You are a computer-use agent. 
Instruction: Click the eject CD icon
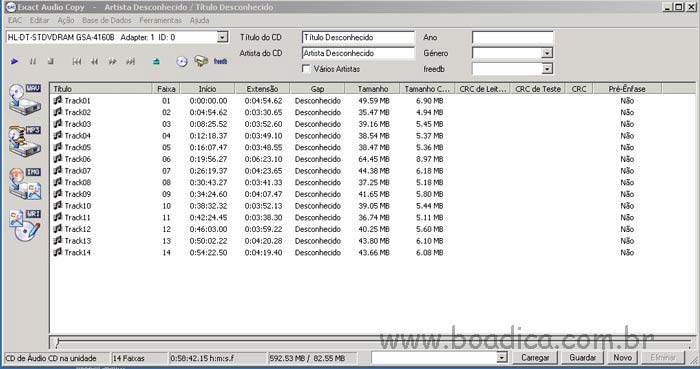click(x=156, y=62)
